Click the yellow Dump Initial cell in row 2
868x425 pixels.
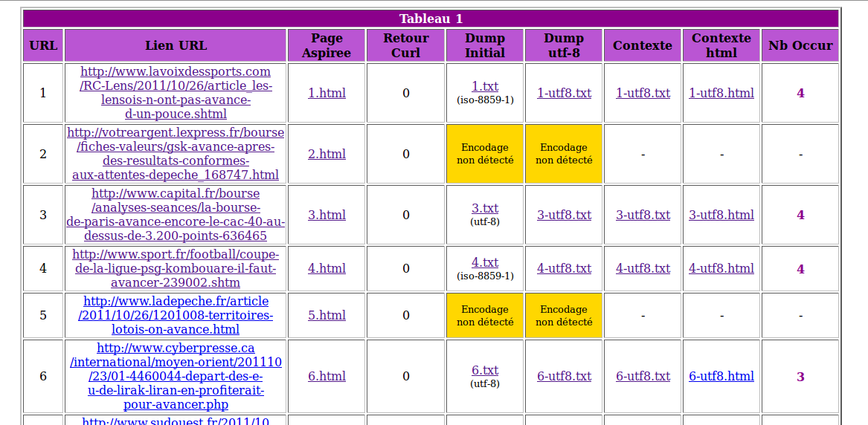[x=485, y=154]
